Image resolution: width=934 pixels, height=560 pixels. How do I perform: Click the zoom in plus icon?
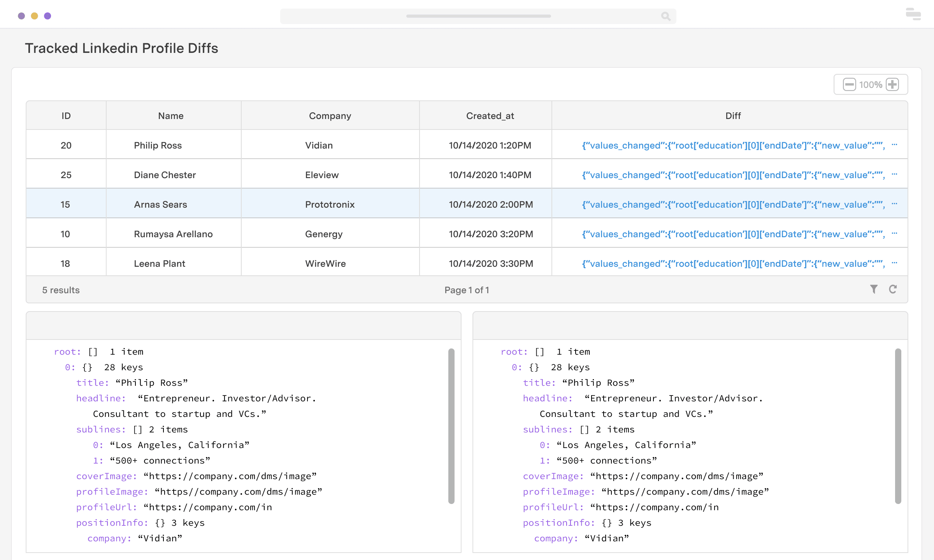892,84
